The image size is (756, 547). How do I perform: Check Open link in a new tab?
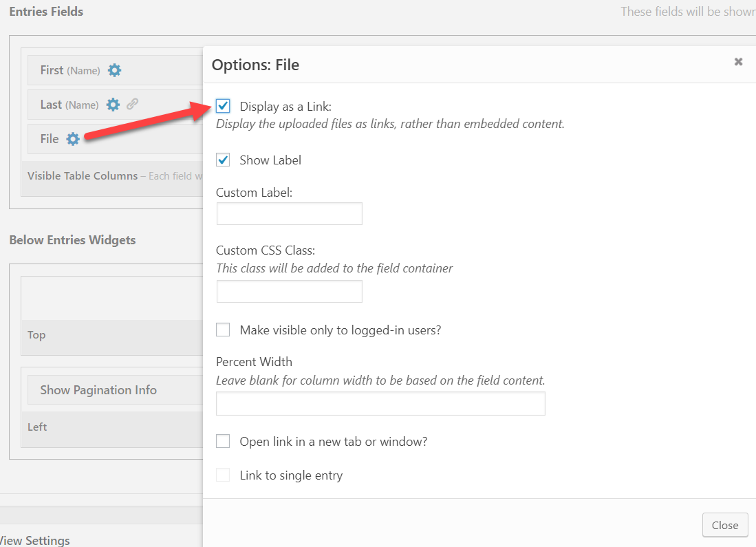tap(223, 441)
